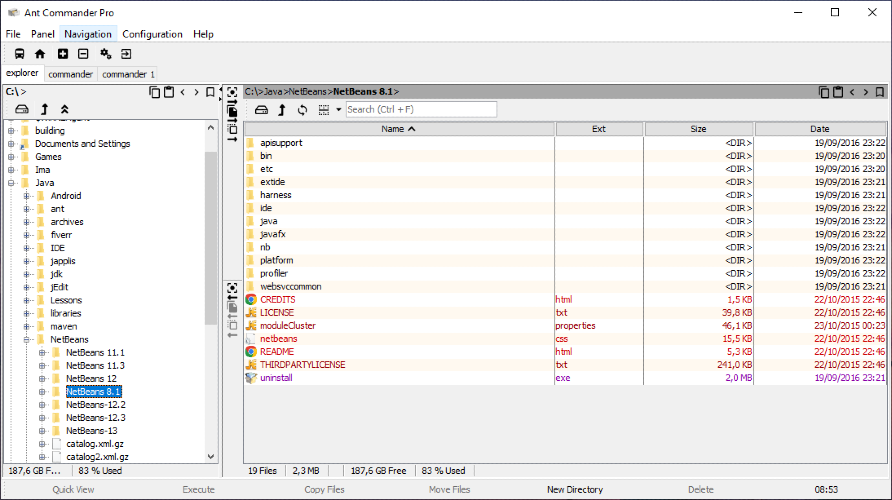The image size is (892, 500).
Task: Expand the Games tree node
Action: [x=11, y=156]
